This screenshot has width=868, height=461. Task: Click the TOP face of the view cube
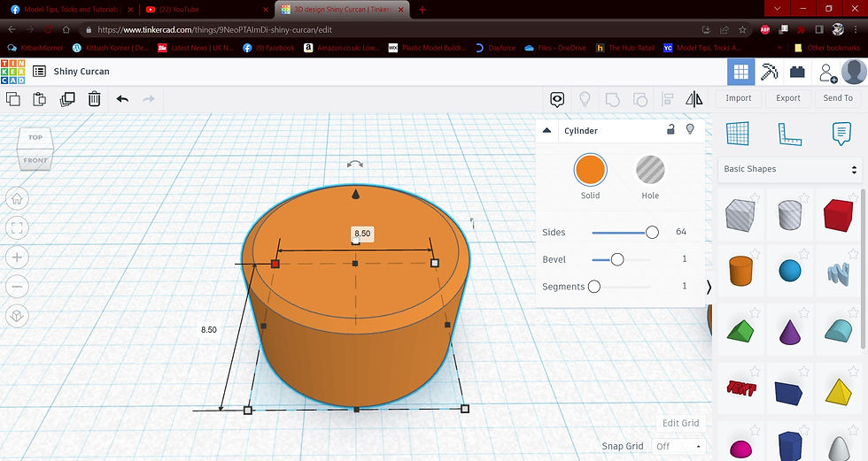pos(35,137)
